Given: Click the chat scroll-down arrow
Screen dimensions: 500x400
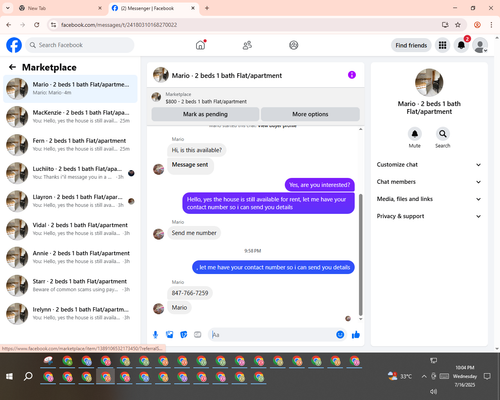Looking at the screenshot, I should pyautogui.click(x=360, y=319).
